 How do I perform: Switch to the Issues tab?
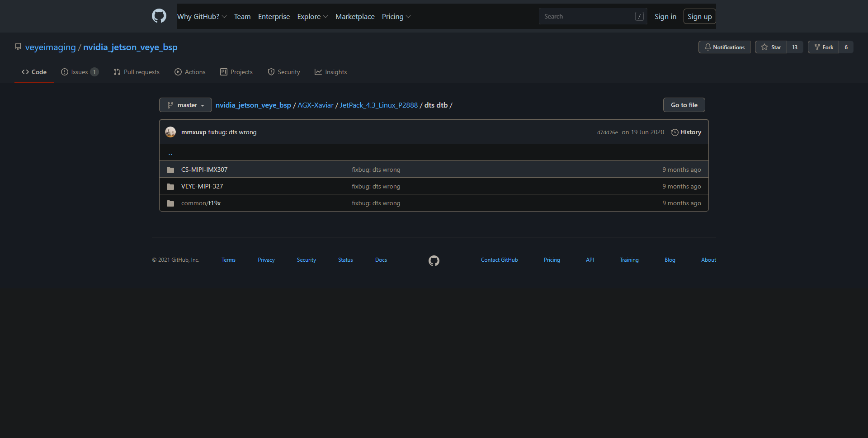(80, 72)
